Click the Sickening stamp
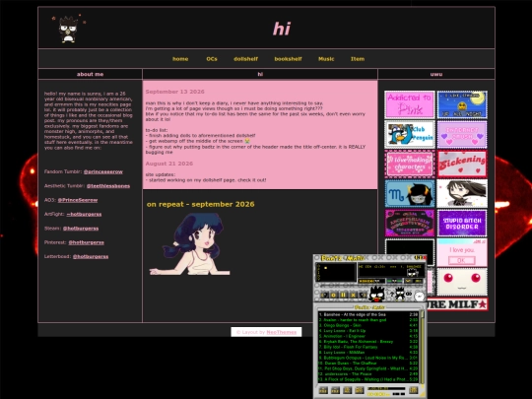 pos(462,164)
